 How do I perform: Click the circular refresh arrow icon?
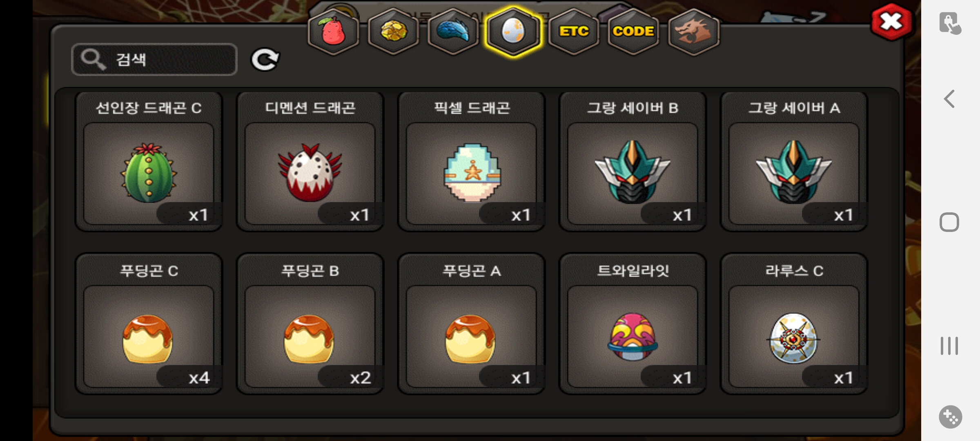tap(265, 60)
